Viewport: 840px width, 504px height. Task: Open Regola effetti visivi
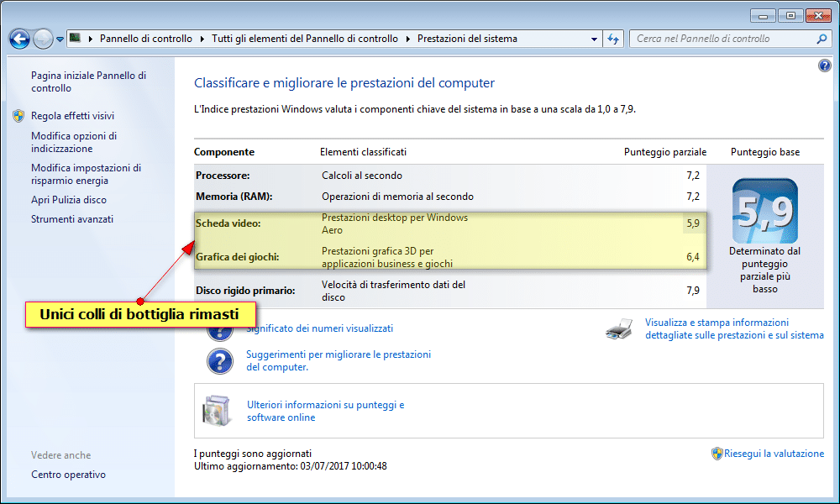click(72, 116)
